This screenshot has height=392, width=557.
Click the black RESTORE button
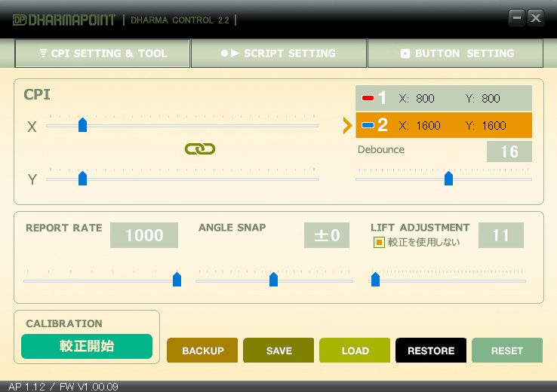pyautogui.click(x=431, y=351)
